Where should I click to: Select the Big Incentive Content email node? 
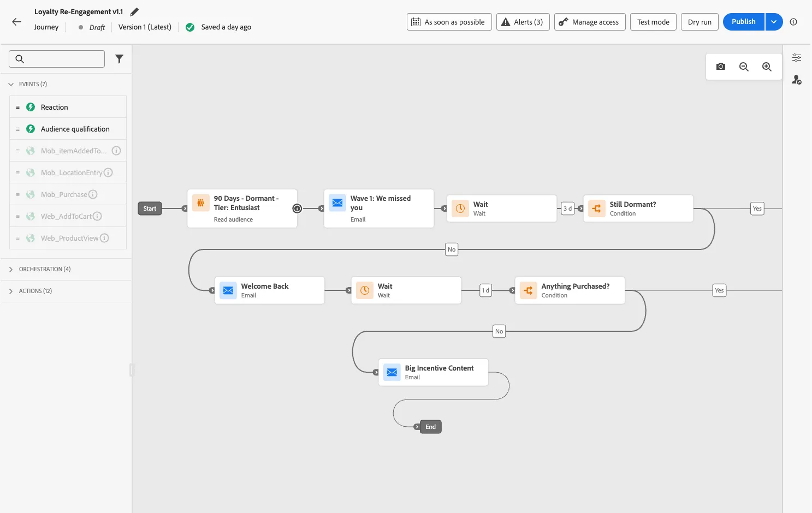(434, 372)
